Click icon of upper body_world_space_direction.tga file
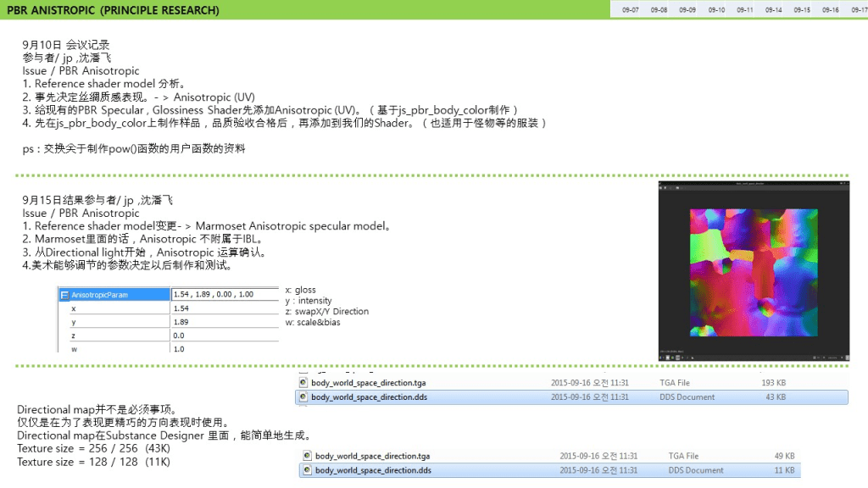868x488 pixels. coord(303,383)
